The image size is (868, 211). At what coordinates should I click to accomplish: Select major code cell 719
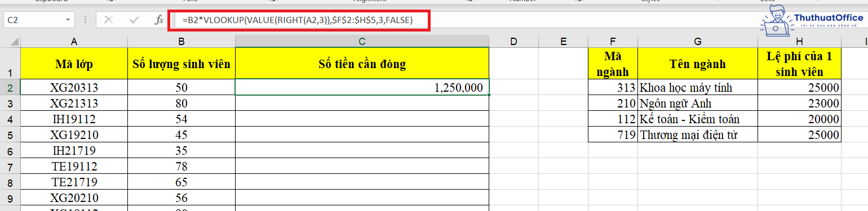coord(613,134)
